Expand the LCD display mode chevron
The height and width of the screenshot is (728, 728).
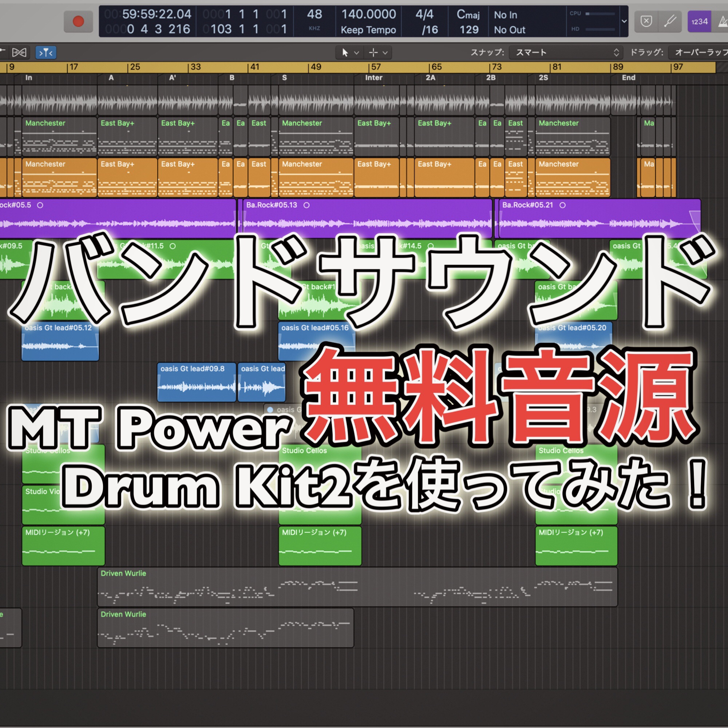coord(624,21)
